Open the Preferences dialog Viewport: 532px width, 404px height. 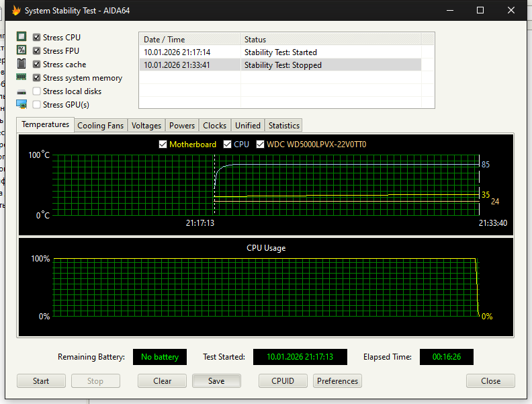pyautogui.click(x=337, y=381)
